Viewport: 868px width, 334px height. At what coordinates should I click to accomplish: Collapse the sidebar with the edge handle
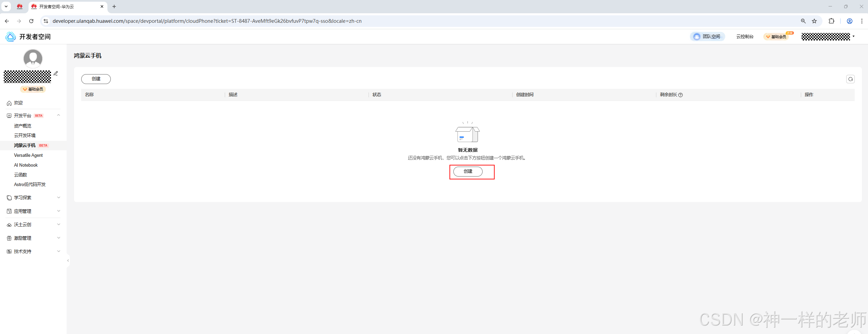point(68,261)
